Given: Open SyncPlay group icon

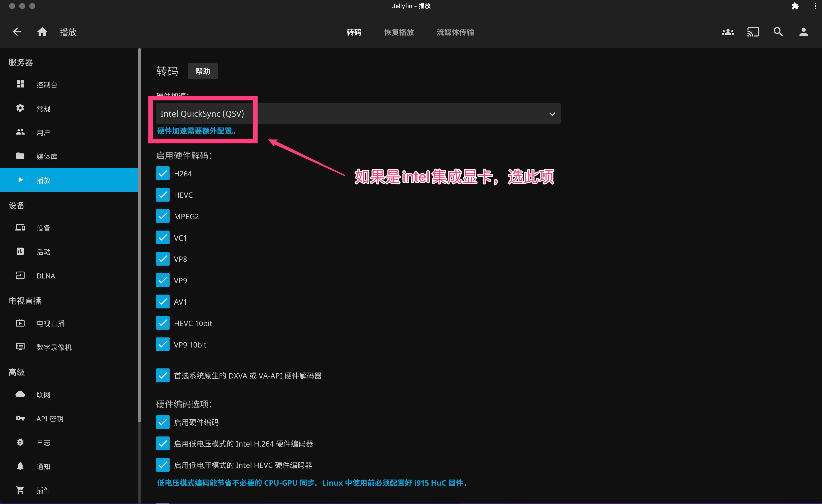Looking at the screenshot, I should click(728, 32).
